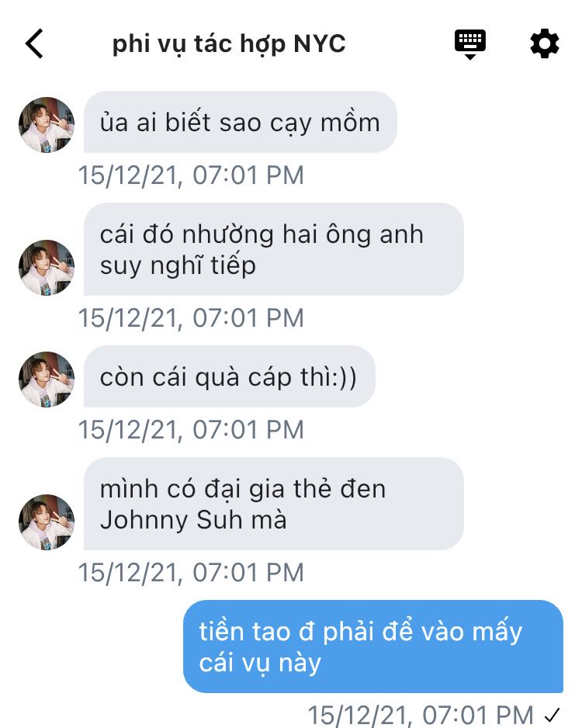The height and width of the screenshot is (728, 582).
Task: Hide keyboard using the keyboard icon
Action: (x=469, y=44)
